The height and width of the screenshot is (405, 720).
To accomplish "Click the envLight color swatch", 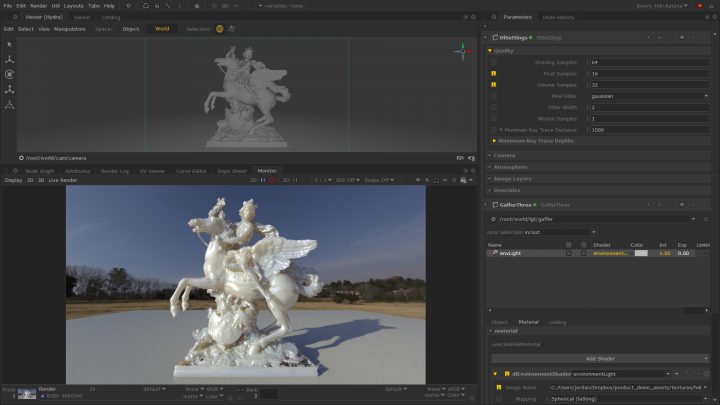I will (641, 253).
